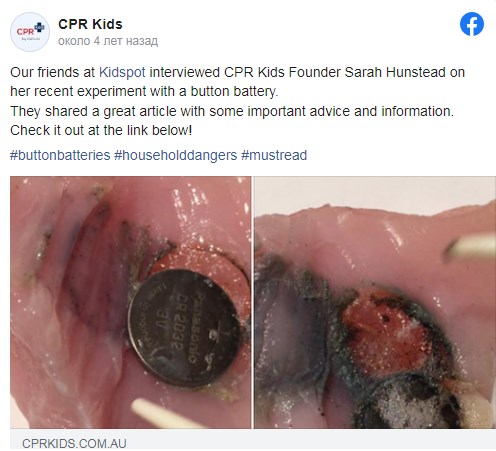The width and height of the screenshot is (496, 451).
Task: Open the #mustread hashtag
Action: 274,155
